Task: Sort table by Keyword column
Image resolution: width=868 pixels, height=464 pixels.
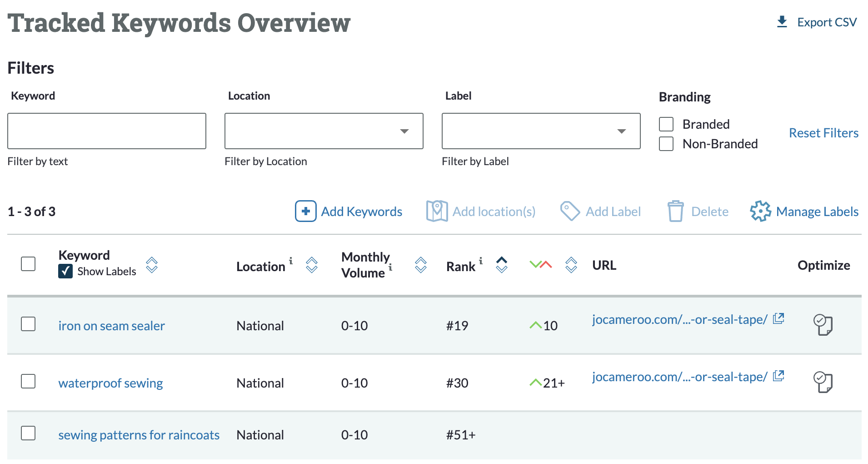Action: 152,265
